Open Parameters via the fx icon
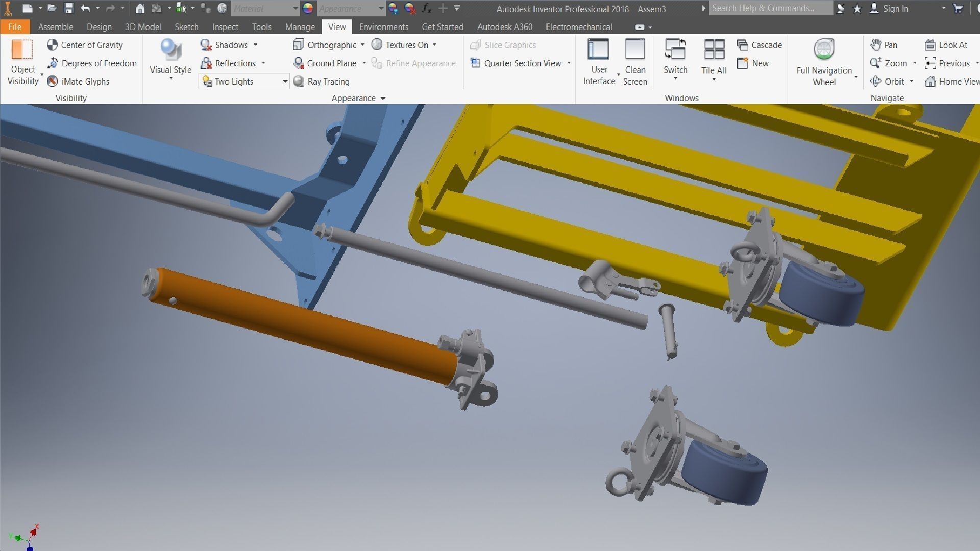Image resolution: width=980 pixels, height=551 pixels. click(427, 8)
